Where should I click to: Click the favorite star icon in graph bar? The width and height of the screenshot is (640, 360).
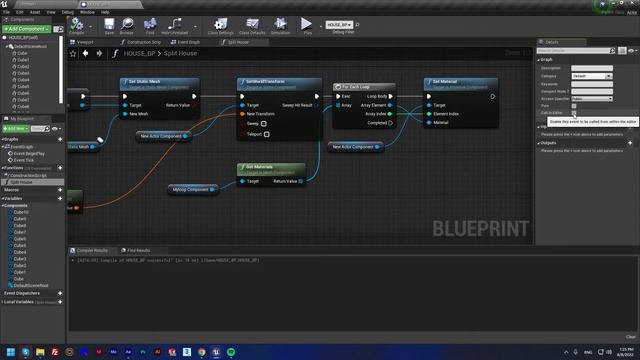tap(73, 53)
